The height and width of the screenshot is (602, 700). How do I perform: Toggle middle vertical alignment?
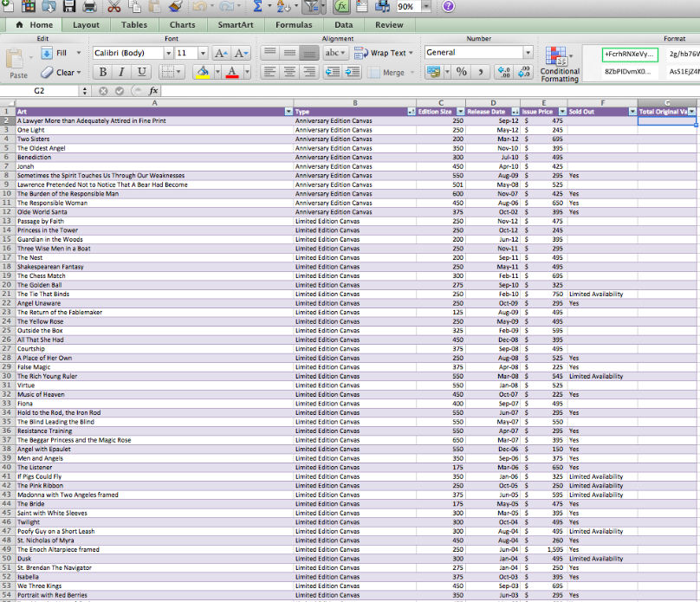289,53
